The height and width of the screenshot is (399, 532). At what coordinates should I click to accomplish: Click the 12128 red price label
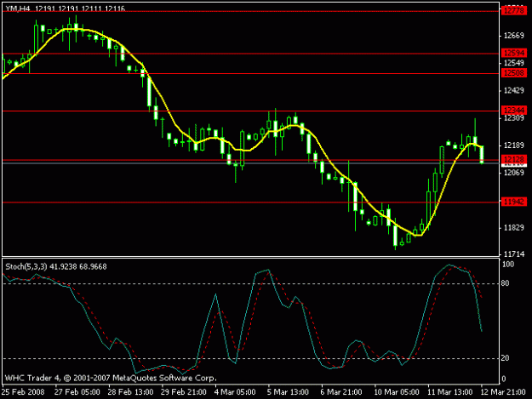click(x=513, y=159)
